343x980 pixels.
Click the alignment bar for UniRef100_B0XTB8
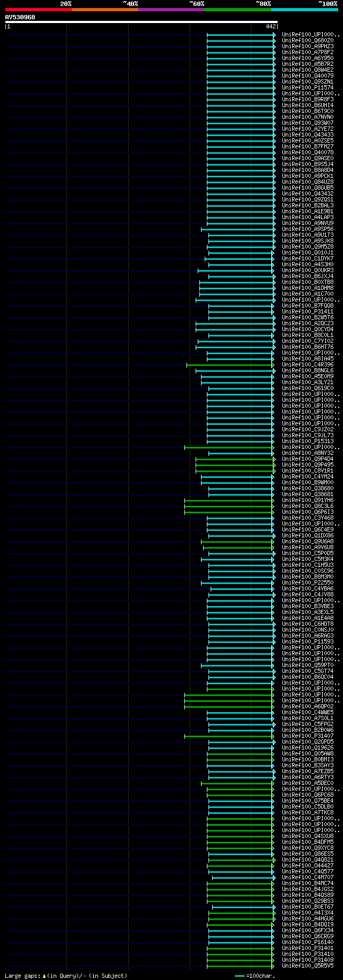point(237,282)
